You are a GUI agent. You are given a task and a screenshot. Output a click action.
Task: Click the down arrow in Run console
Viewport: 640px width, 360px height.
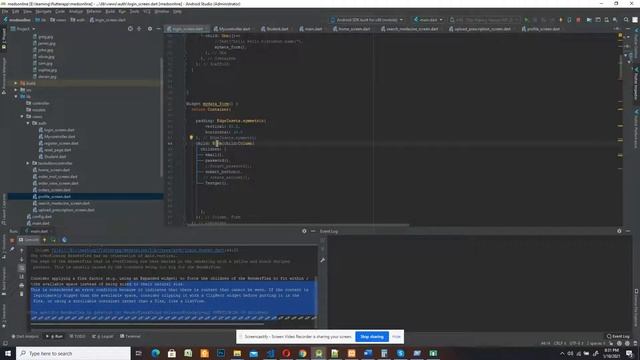coord(22,259)
